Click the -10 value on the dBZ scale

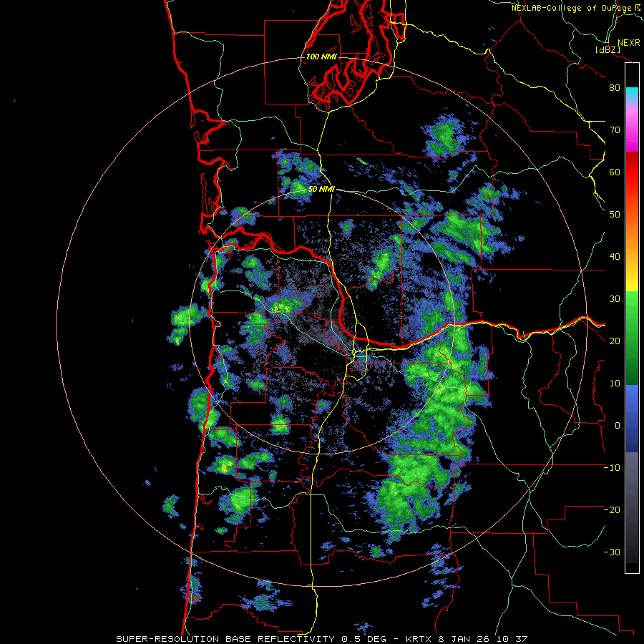click(x=612, y=468)
